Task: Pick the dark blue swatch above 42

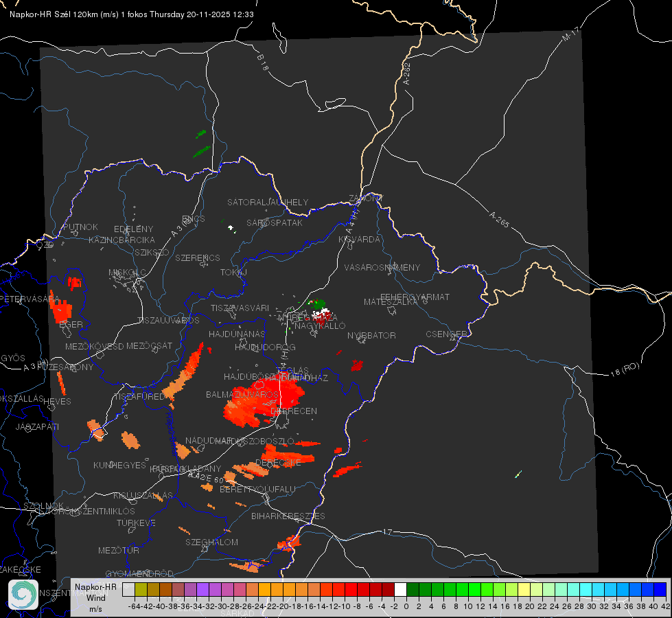Action: tap(660, 589)
